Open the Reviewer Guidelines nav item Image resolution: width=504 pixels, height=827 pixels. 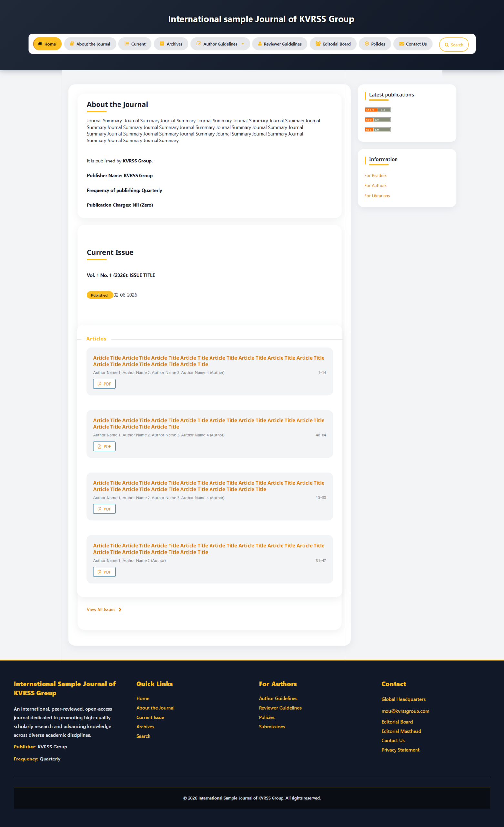click(280, 44)
